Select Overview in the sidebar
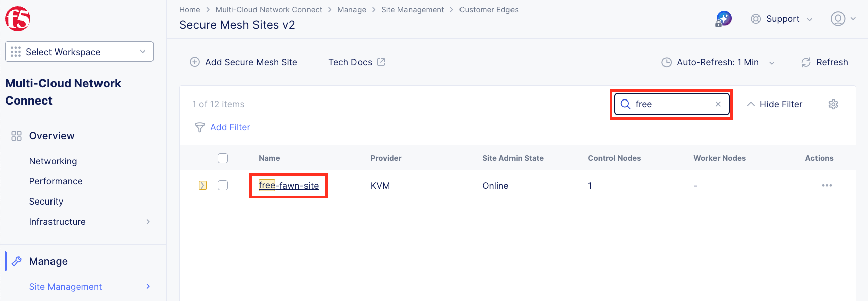 tap(52, 136)
